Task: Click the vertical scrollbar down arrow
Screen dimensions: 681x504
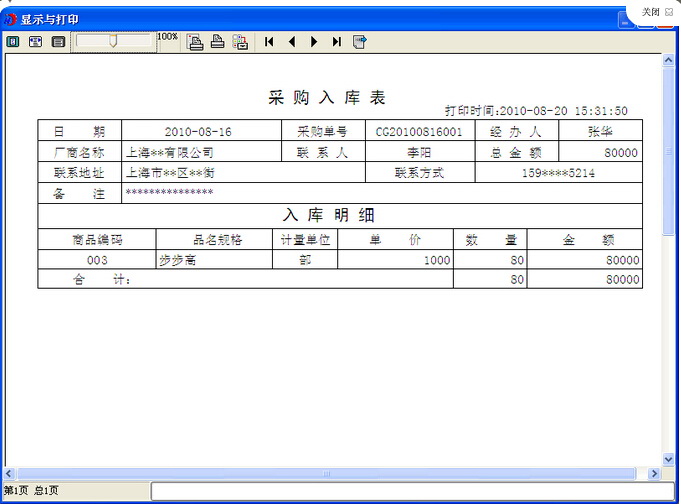Action: (x=668, y=459)
